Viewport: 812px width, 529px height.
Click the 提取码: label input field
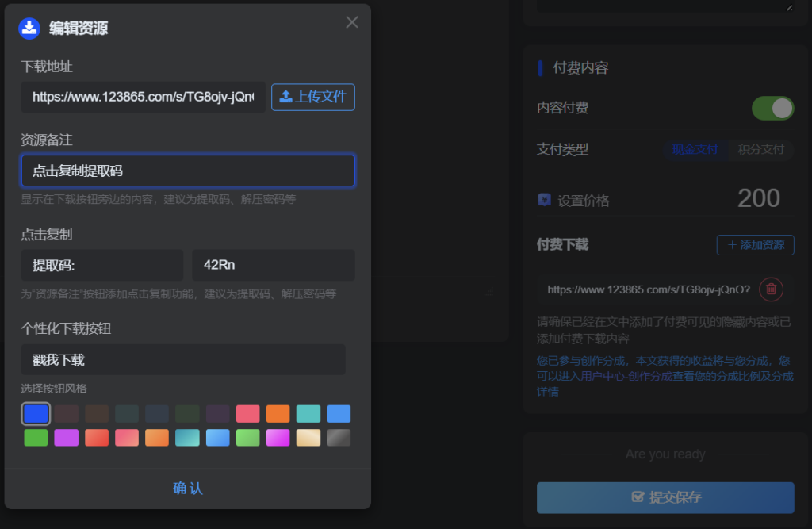[x=101, y=265]
